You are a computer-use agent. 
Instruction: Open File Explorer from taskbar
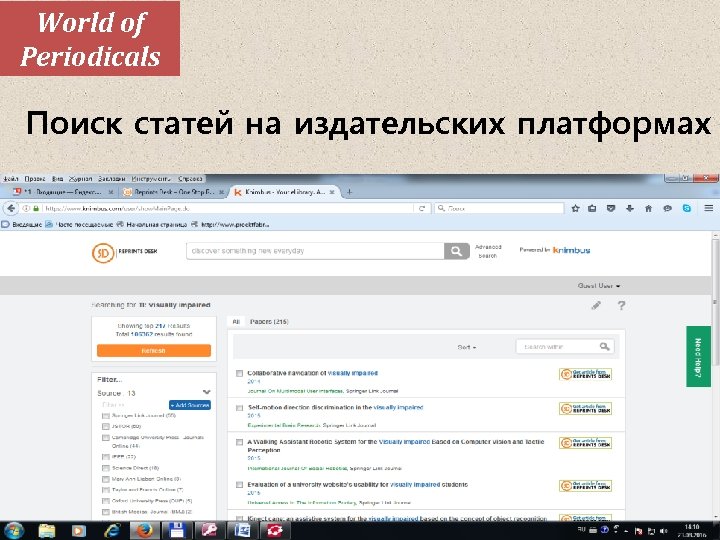click(x=47, y=531)
